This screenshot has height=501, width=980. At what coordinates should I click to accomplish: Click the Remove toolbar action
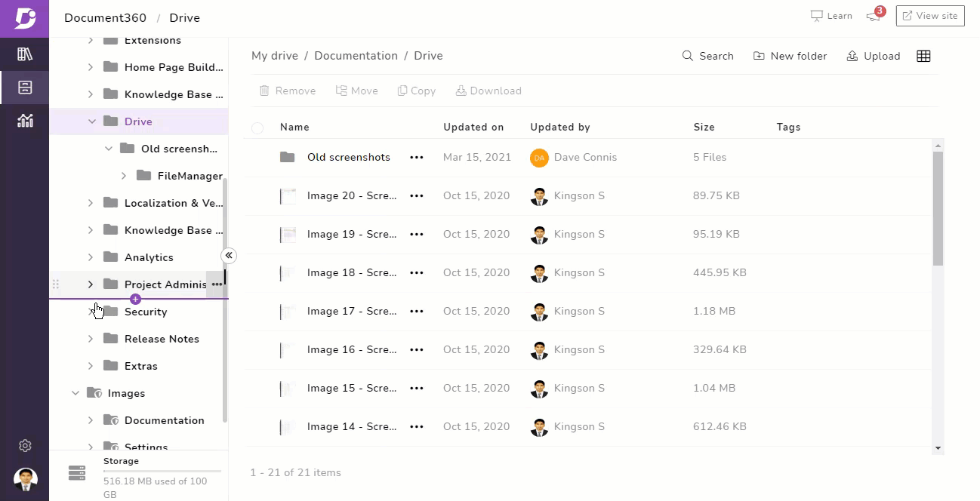point(288,91)
